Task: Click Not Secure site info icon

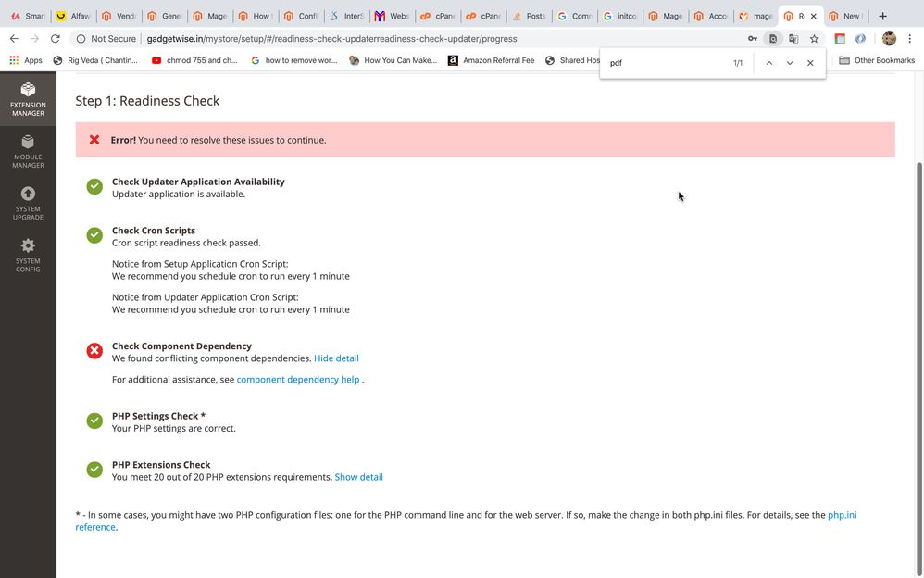Action: point(81,38)
